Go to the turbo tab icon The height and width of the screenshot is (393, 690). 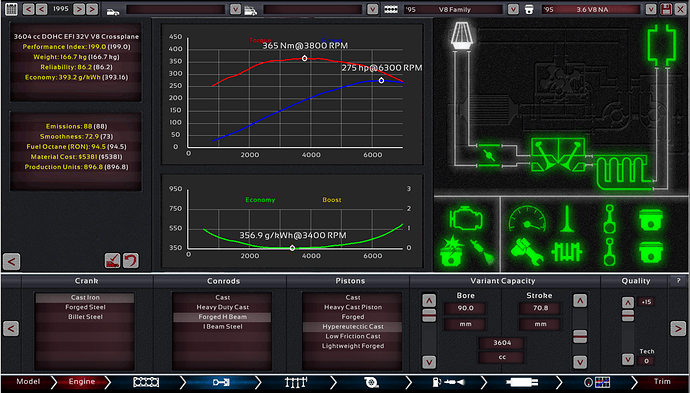(x=372, y=382)
